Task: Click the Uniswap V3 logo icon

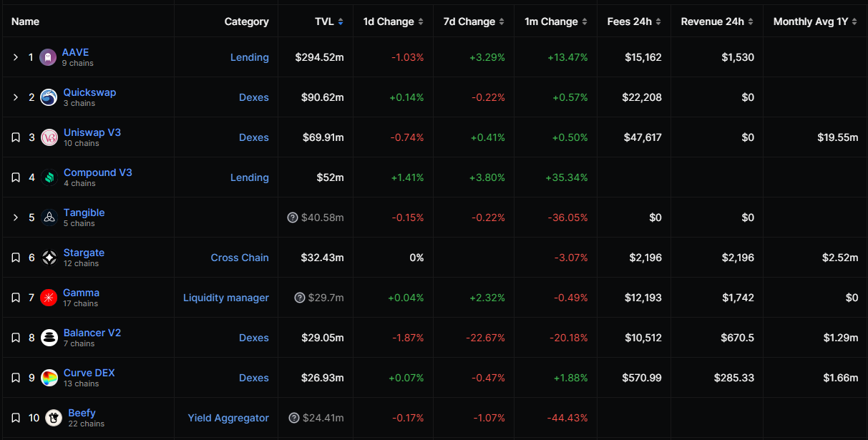Action: 49,137
